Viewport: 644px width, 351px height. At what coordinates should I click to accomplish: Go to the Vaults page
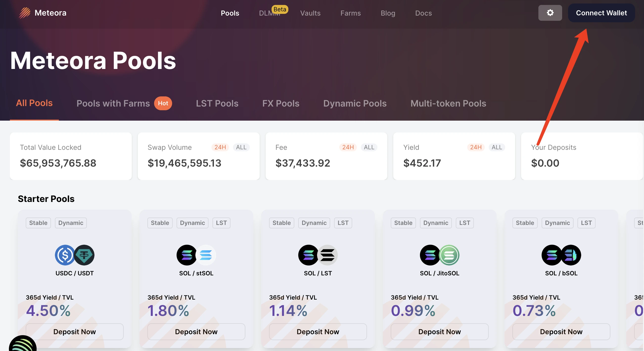click(x=310, y=13)
